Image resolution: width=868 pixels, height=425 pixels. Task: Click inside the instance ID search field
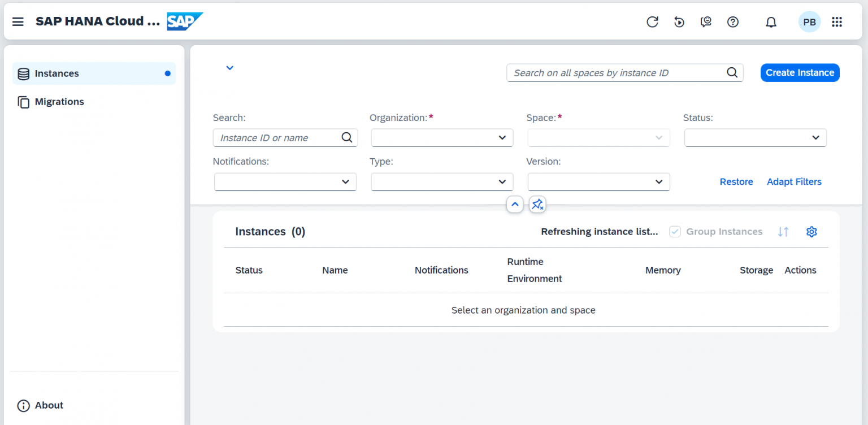(616, 72)
